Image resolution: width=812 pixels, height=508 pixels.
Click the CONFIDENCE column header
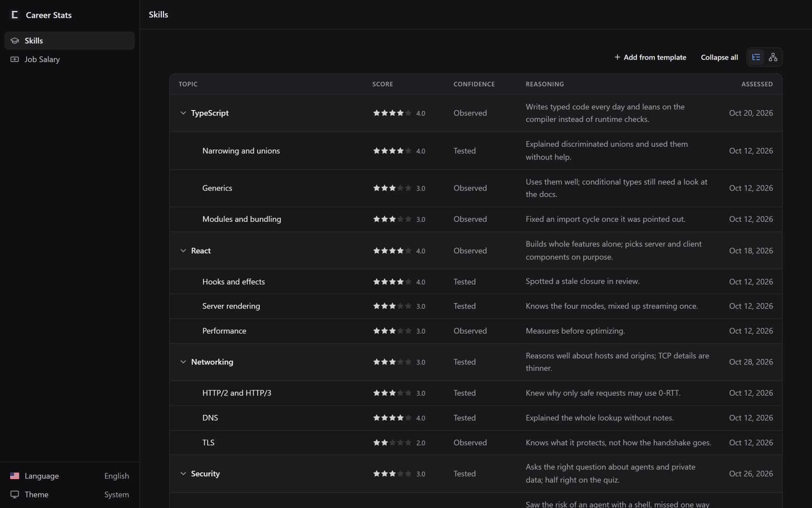point(474,84)
